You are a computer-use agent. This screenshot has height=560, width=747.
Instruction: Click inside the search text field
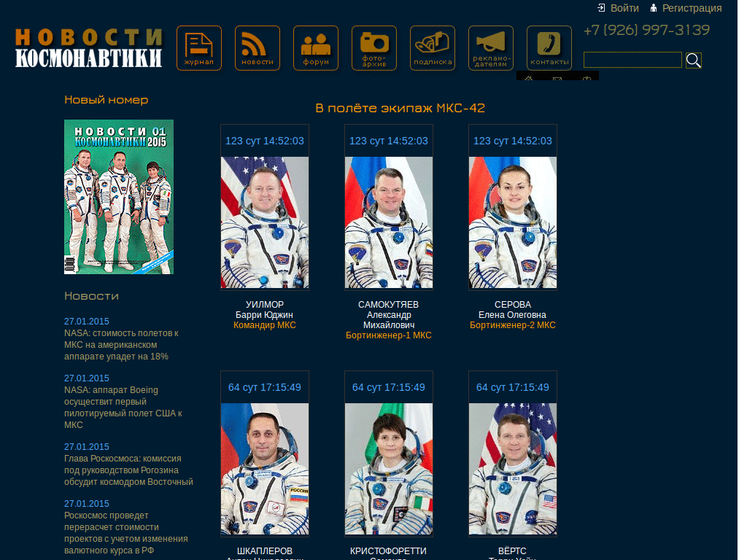coord(632,60)
